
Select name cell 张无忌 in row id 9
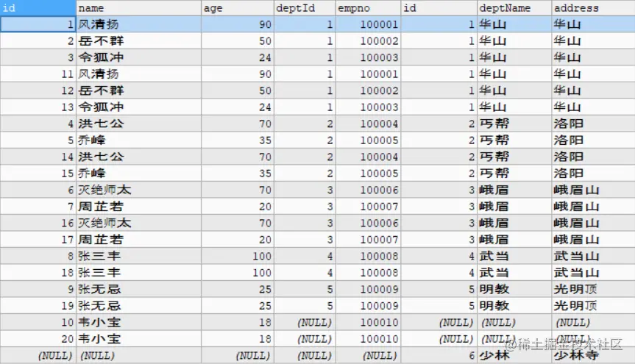(138, 290)
